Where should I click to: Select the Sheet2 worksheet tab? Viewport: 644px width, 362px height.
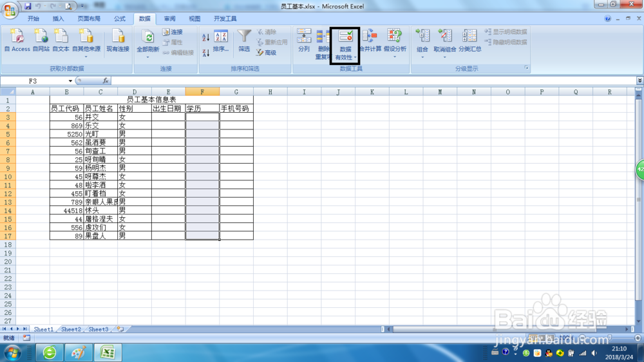[x=71, y=329]
